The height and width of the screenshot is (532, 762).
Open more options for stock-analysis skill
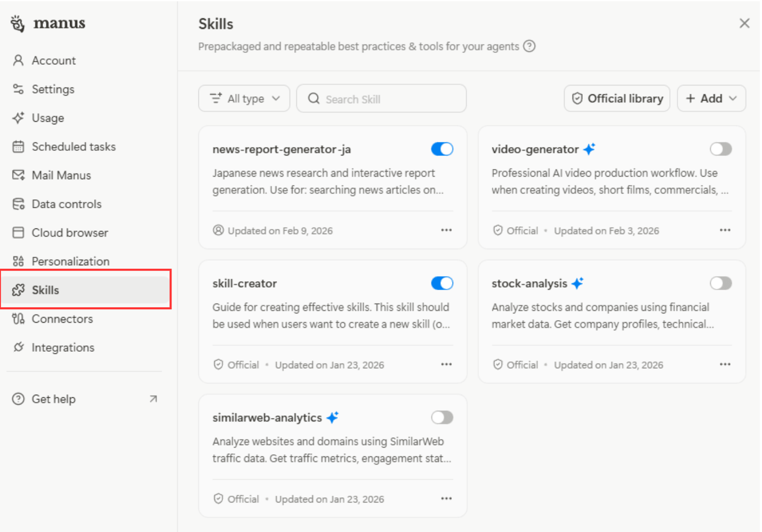click(725, 364)
